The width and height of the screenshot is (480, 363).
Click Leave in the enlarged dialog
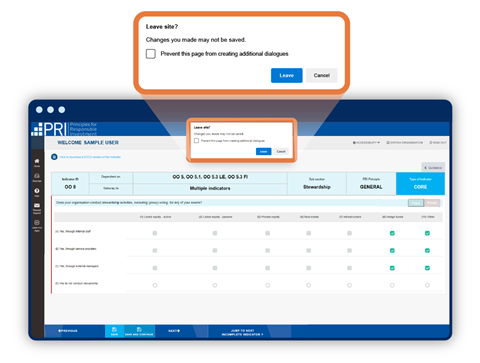point(287,75)
